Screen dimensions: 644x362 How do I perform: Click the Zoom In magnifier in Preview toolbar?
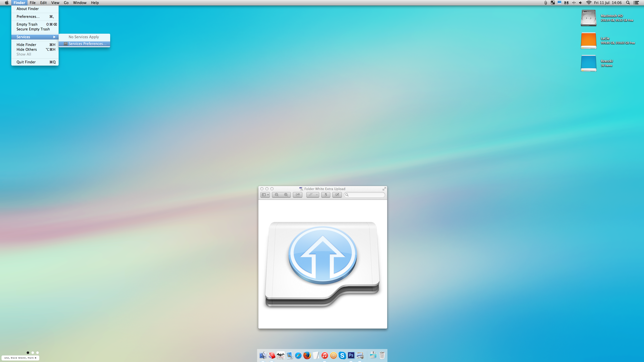pyautogui.click(x=286, y=195)
